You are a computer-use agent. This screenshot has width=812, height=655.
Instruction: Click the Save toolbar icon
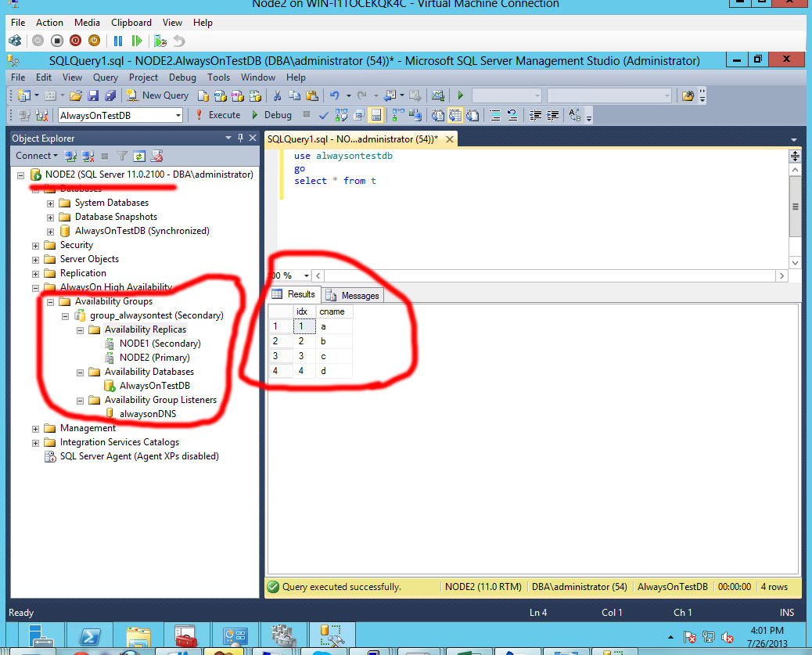tap(92, 95)
